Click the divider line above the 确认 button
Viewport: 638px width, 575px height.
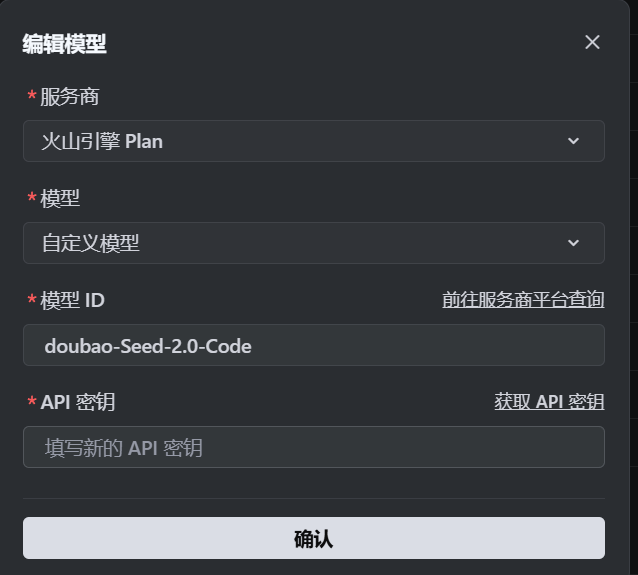pyautogui.click(x=313, y=498)
